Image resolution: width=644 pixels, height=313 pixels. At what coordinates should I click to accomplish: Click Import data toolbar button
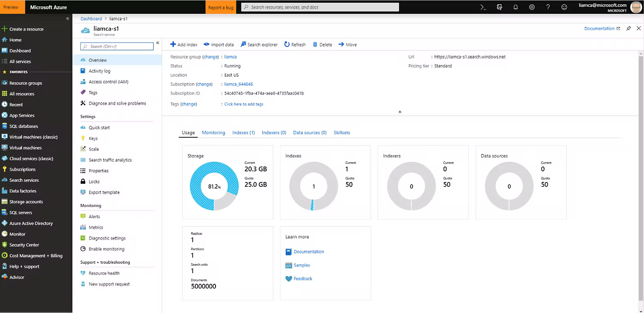(x=219, y=45)
